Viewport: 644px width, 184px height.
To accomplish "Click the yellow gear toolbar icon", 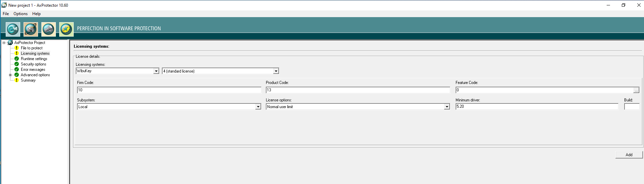I will pos(66,29).
